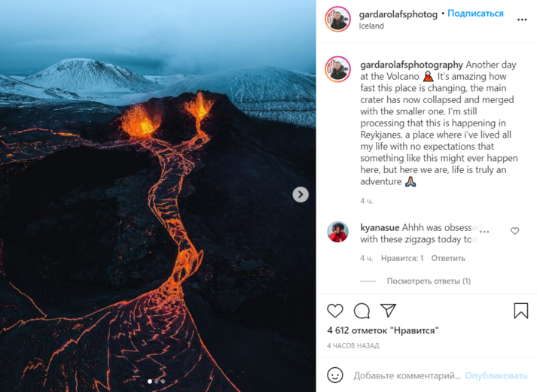Open three-dot post options menu
Image resolution: width=537 pixels, height=392 pixels.
click(522, 20)
